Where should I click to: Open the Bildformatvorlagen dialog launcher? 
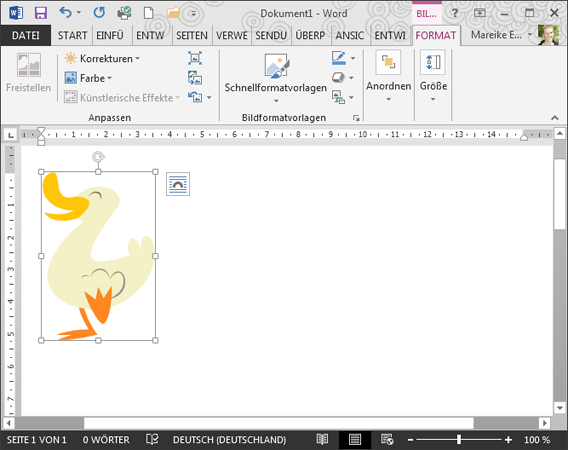pos(356,118)
